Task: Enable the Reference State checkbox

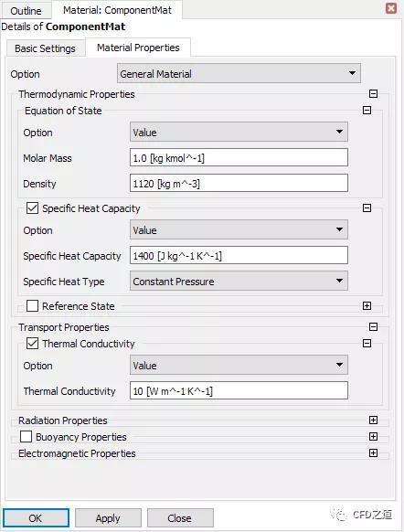Action: coord(32,305)
